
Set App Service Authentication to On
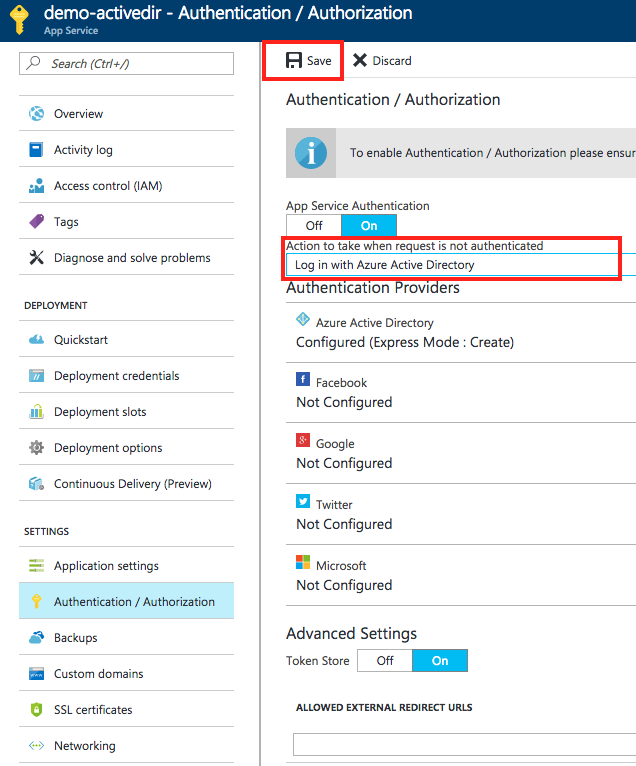click(369, 226)
